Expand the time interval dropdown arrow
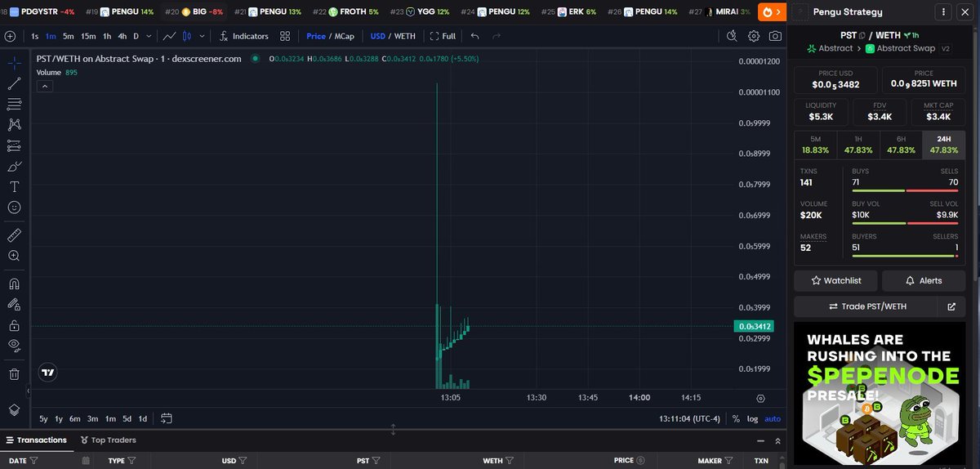Screen dimensions: 980x469 point(148,36)
